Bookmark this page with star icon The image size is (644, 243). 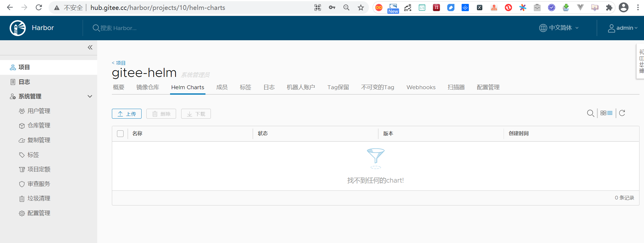pos(361,8)
